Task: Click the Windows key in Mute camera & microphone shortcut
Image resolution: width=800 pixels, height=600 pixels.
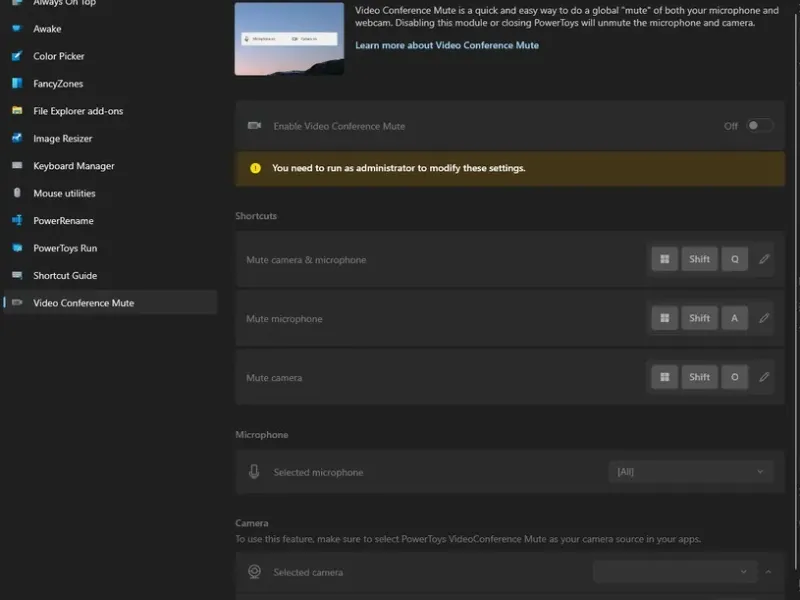Action: [x=664, y=259]
